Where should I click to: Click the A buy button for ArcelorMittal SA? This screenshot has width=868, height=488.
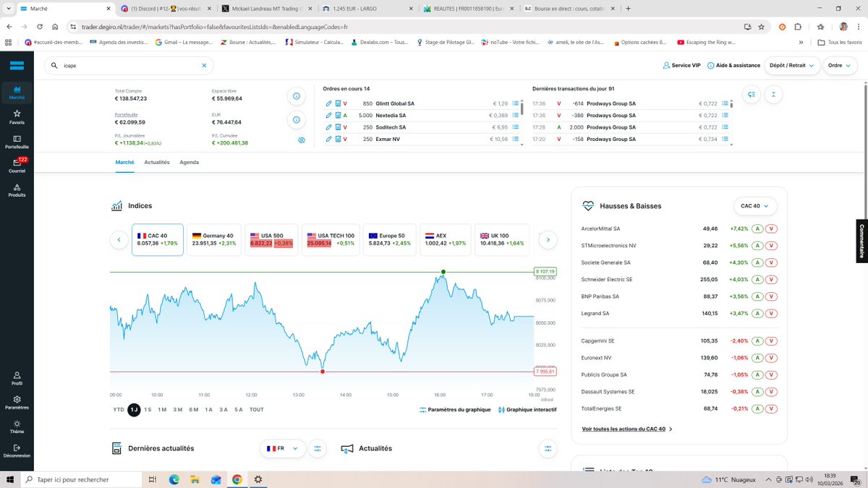point(757,228)
